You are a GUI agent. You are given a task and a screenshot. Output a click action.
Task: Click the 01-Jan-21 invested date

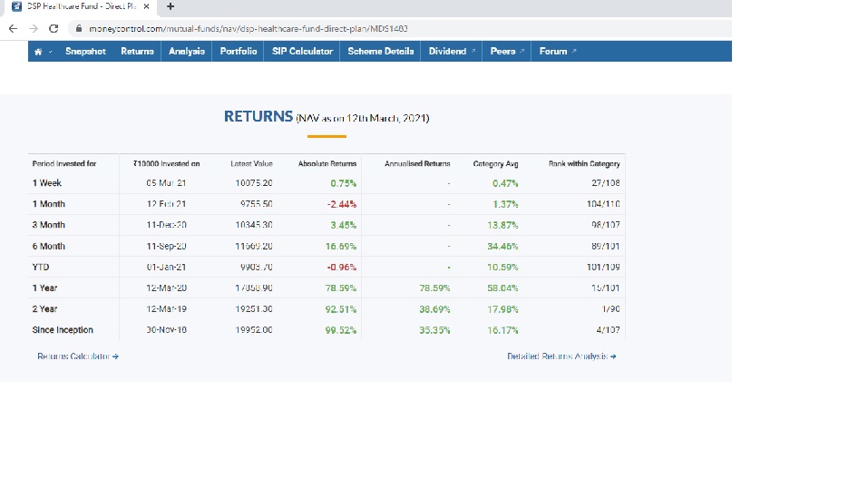point(166,268)
